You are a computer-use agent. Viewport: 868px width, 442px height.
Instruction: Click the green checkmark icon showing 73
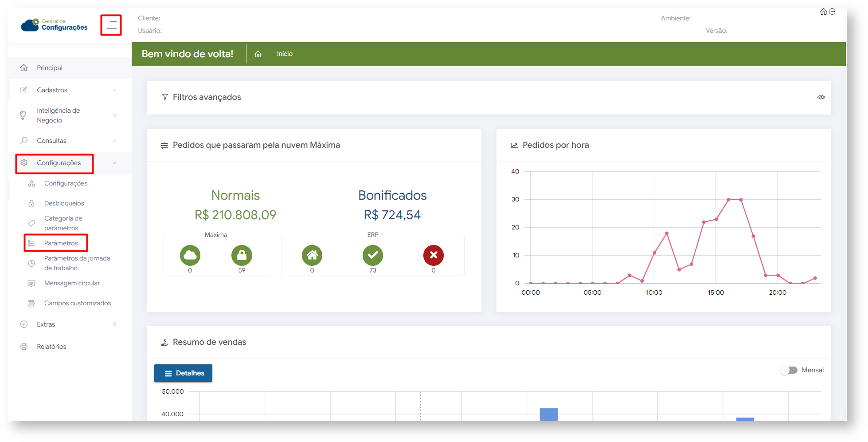click(373, 255)
